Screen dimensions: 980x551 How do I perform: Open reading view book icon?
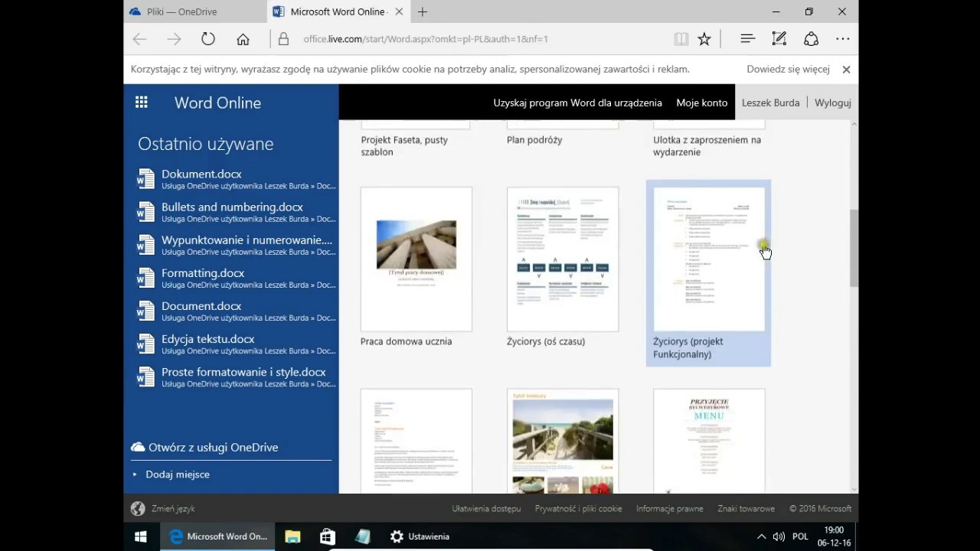(681, 39)
